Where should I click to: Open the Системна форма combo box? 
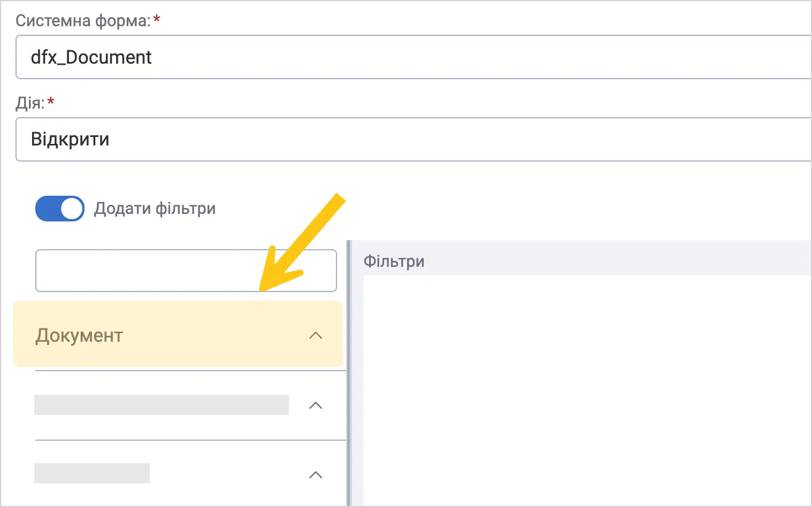pos(413,57)
